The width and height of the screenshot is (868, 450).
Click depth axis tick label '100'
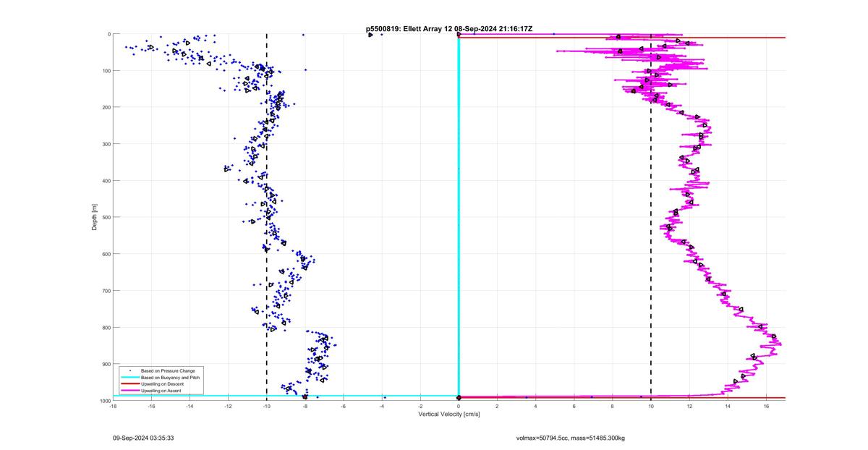[x=106, y=71]
